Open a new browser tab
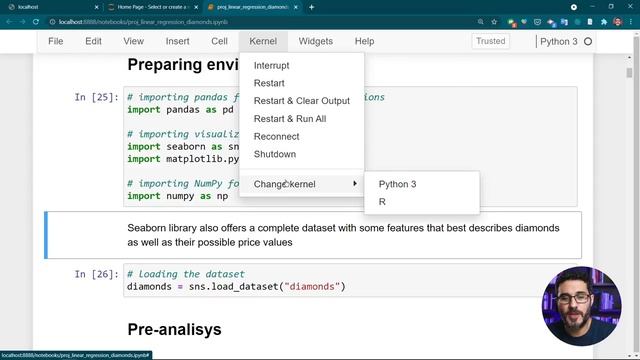Screen dimensions: 640x360 pos(311,7)
